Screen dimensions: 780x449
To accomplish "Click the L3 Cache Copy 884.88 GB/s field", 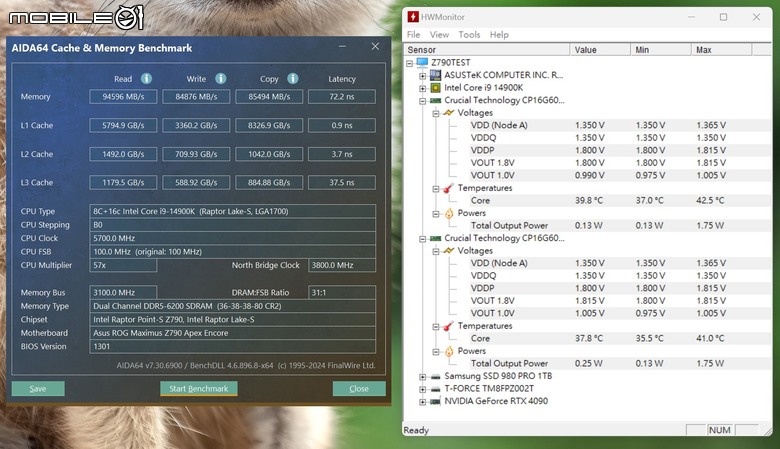I will tap(269, 182).
